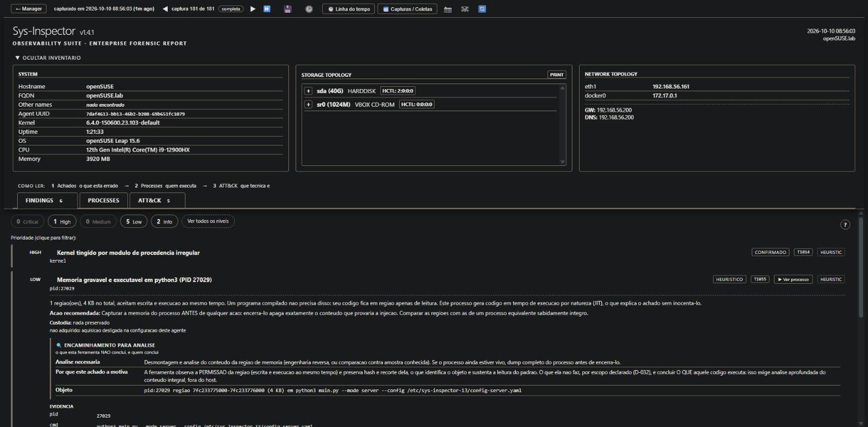Click the blue refresh icon

click(482, 9)
